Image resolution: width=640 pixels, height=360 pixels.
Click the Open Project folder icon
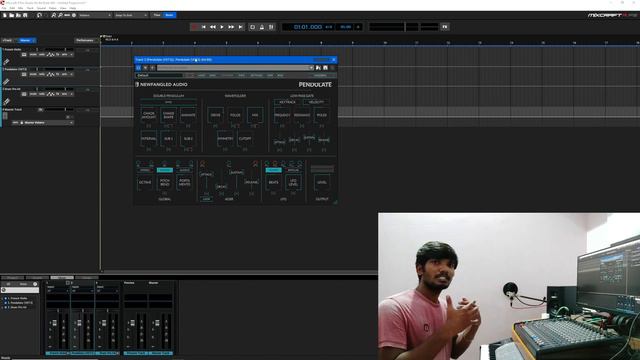(x=11, y=15)
